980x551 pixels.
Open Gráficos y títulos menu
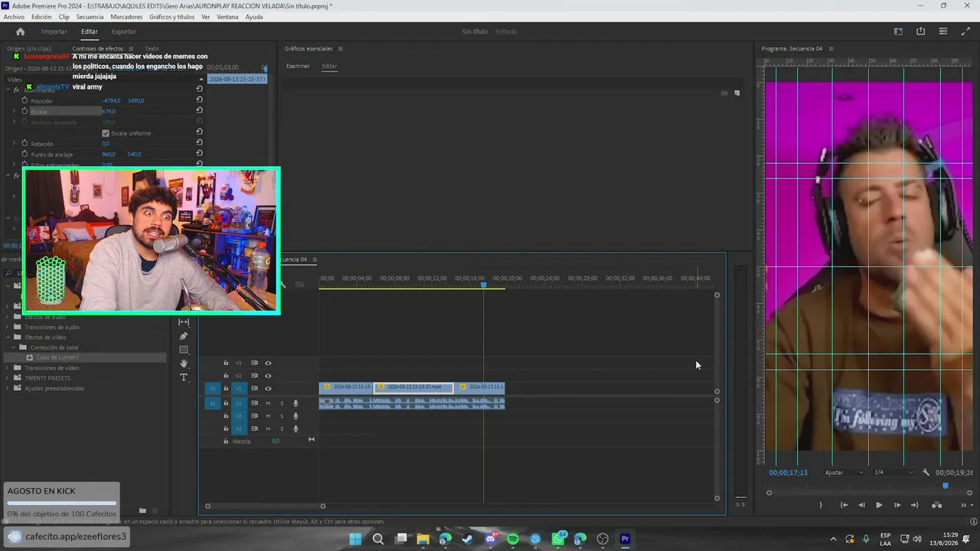point(172,17)
